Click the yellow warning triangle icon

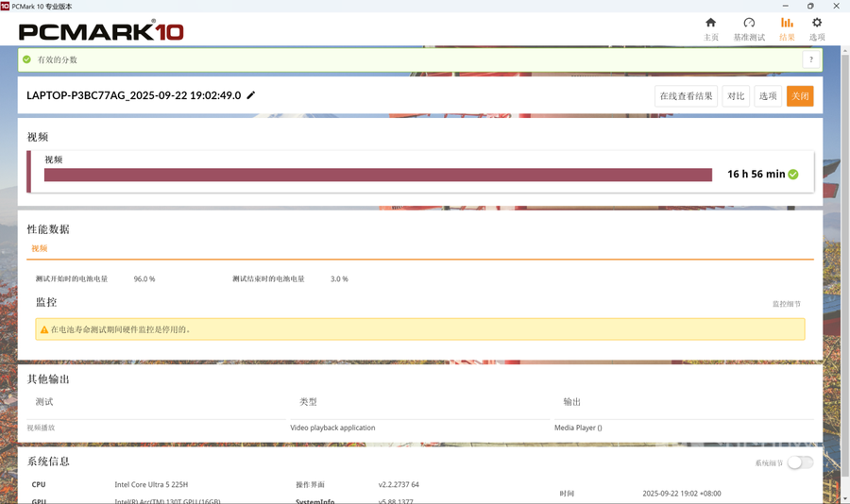(x=44, y=329)
